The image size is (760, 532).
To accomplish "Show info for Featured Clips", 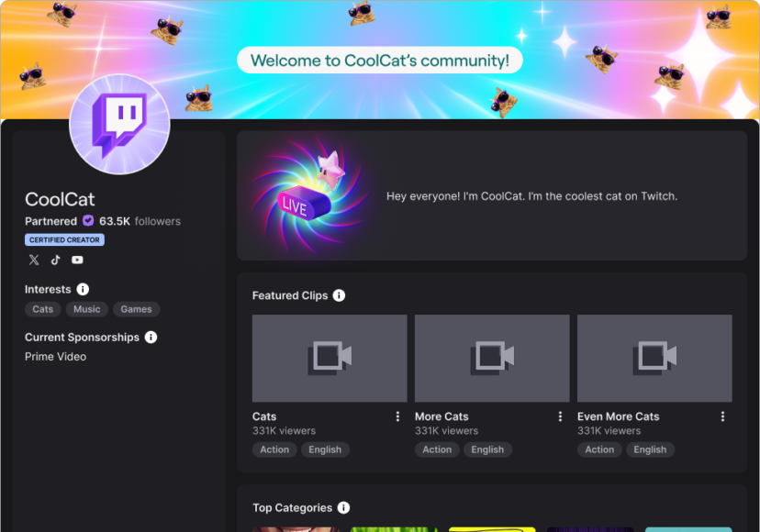I will (x=339, y=295).
